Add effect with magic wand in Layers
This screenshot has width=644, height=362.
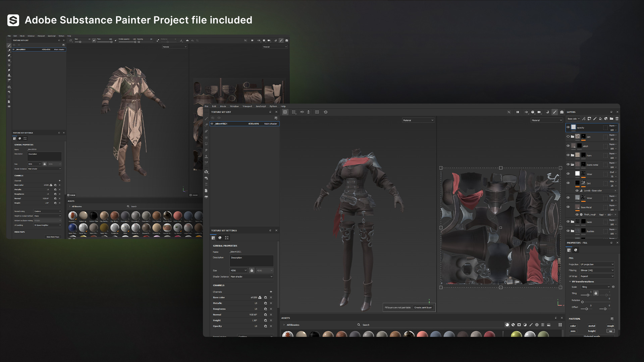pos(584,119)
